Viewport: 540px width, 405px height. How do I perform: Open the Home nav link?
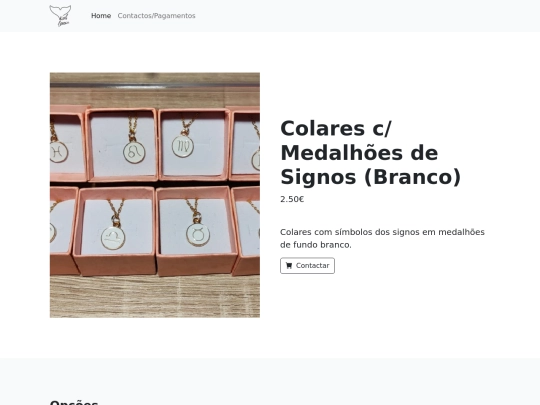[x=101, y=16]
